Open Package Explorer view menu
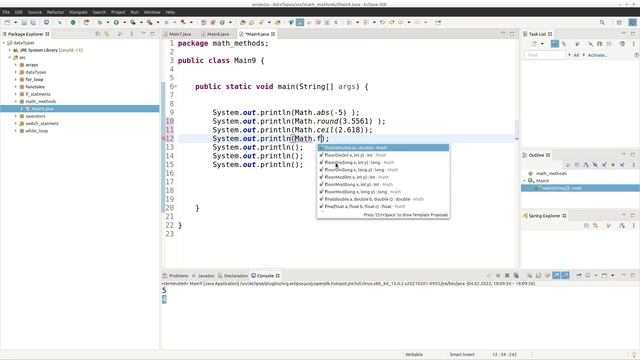Image resolution: width=640 pixels, height=360 pixels. [x=131, y=34]
